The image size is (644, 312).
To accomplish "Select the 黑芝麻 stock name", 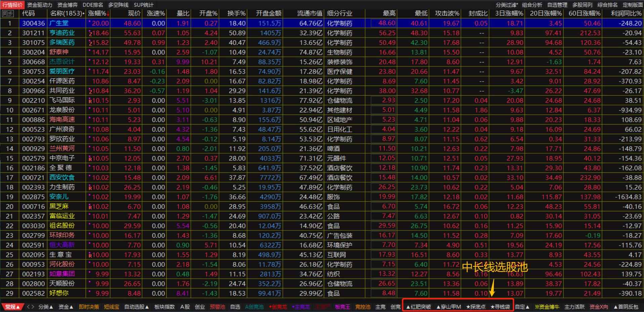I will pos(59,206).
